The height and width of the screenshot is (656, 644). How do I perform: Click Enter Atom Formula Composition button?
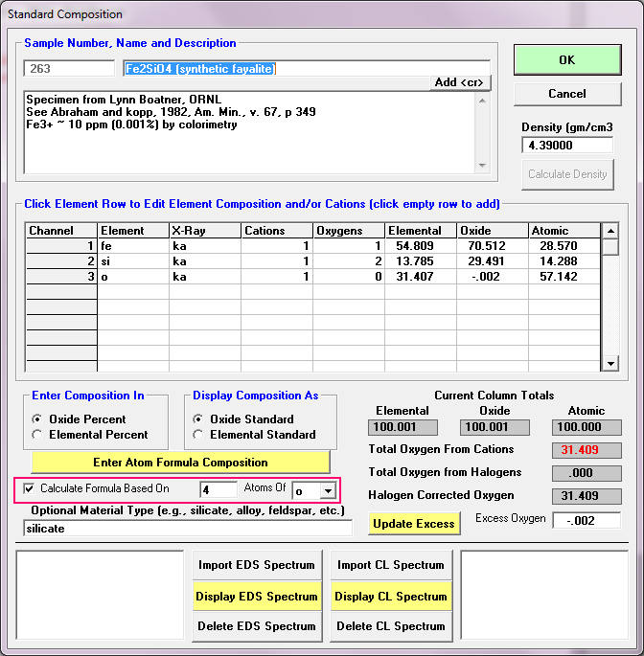tap(180, 463)
